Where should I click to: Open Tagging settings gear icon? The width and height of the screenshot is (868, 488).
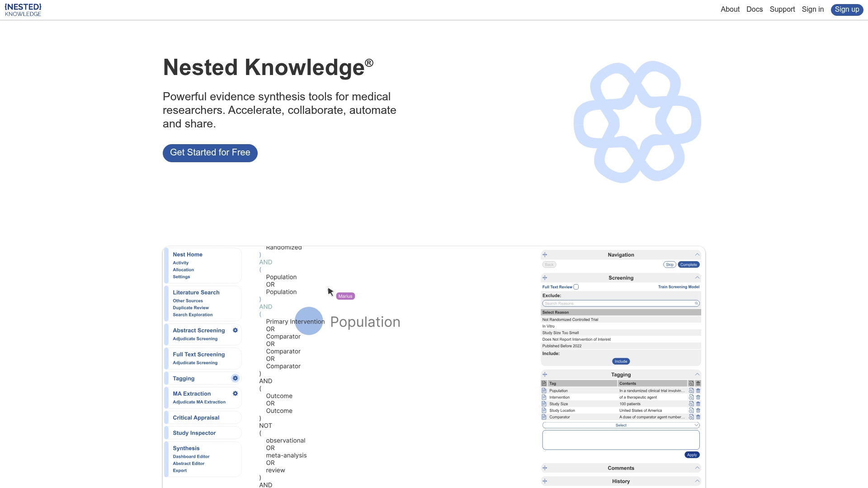235,378
